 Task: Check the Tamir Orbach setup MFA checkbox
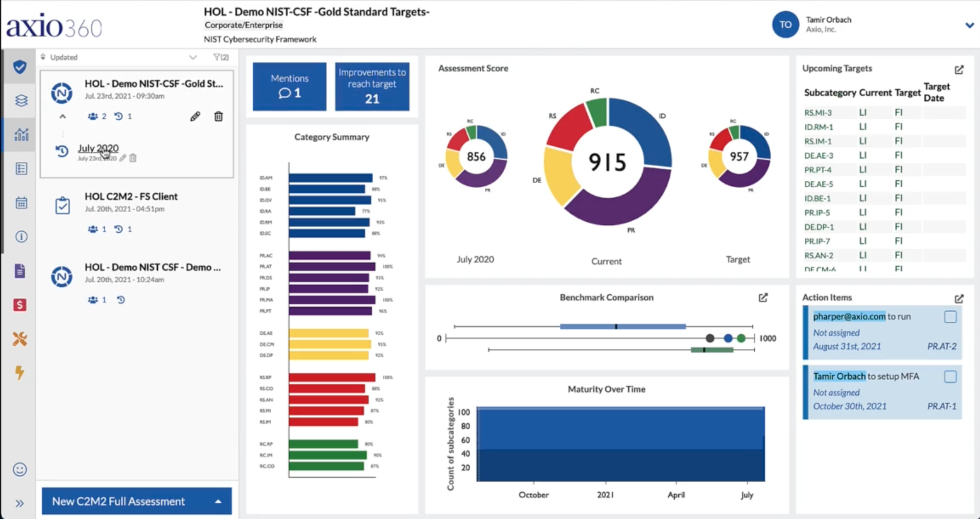point(951,377)
